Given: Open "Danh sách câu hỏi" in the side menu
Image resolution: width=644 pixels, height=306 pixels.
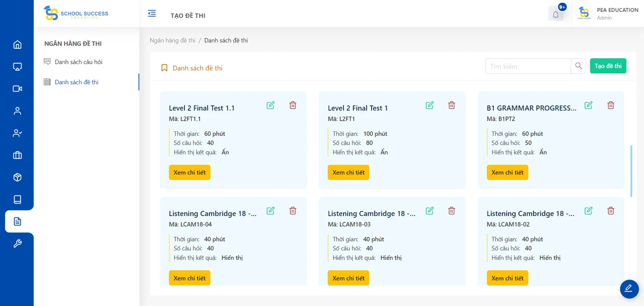Looking at the screenshot, I should point(79,62).
